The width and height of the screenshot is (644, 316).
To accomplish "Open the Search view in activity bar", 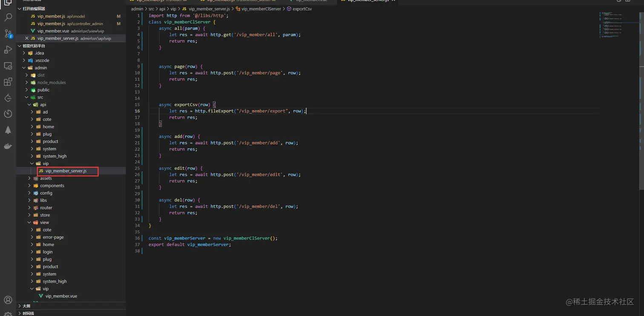I will [x=8, y=17].
